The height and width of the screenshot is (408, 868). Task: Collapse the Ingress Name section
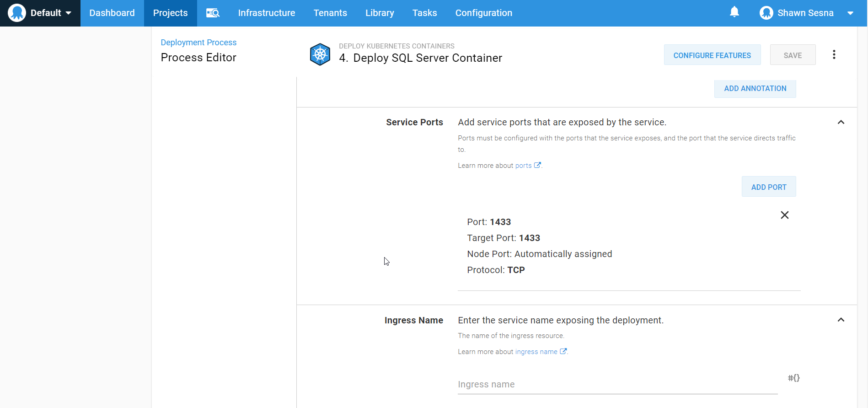pos(841,320)
